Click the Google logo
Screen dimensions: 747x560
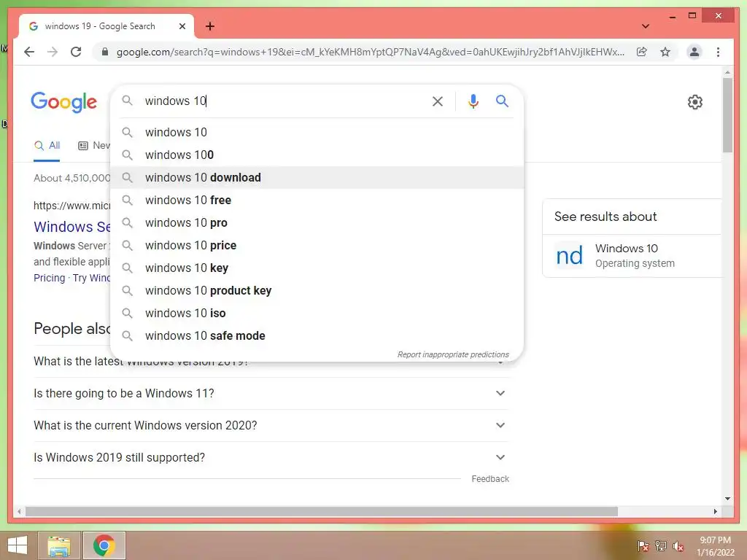(x=64, y=102)
